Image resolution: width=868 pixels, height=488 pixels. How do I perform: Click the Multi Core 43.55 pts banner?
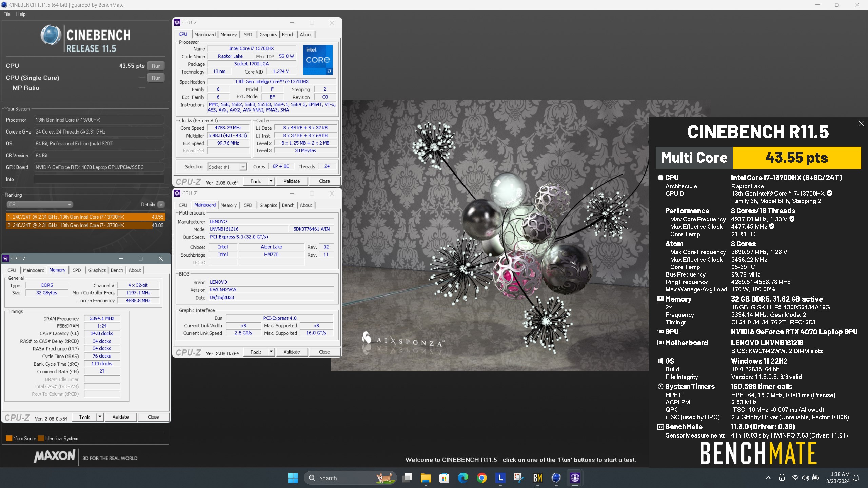coord(758,158)
